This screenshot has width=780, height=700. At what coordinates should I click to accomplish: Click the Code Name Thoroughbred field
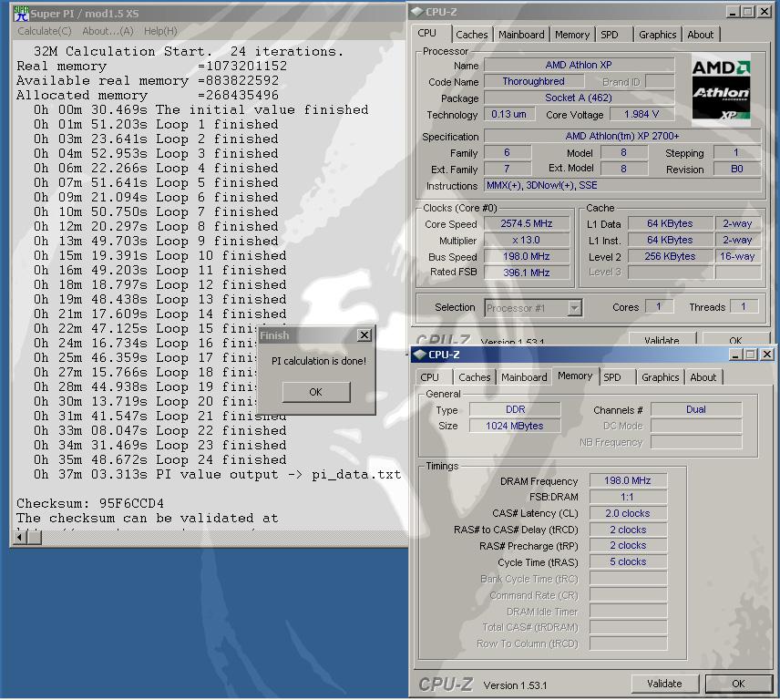click(x=534, y=82)
